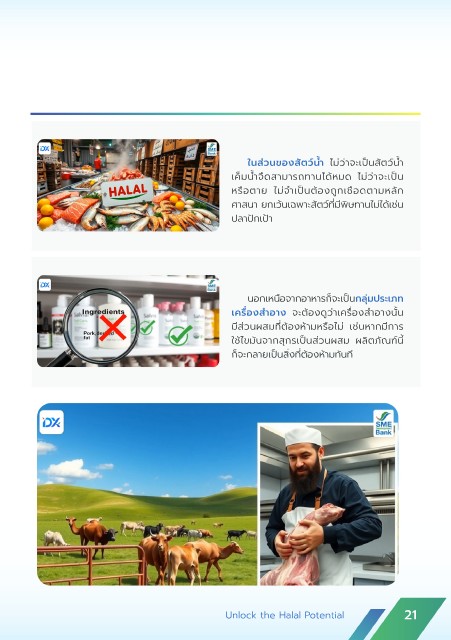This screenshot has width=451, height=640.
Task: Click page number 21
Action: 411,615
